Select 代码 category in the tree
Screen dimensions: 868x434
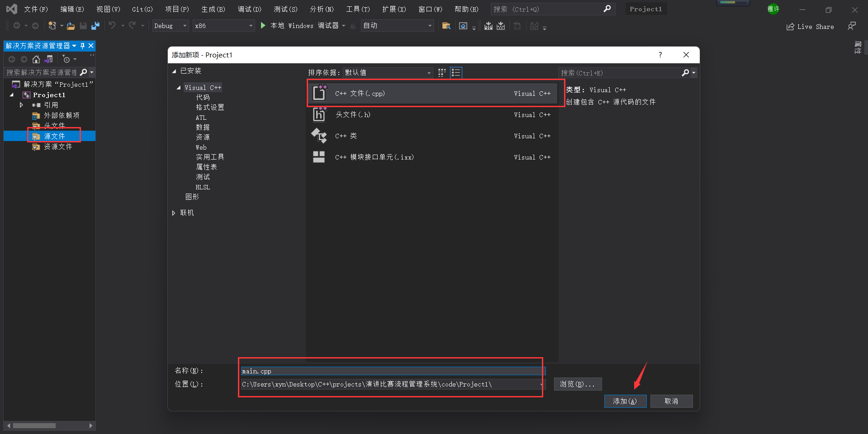pos(203,98)
